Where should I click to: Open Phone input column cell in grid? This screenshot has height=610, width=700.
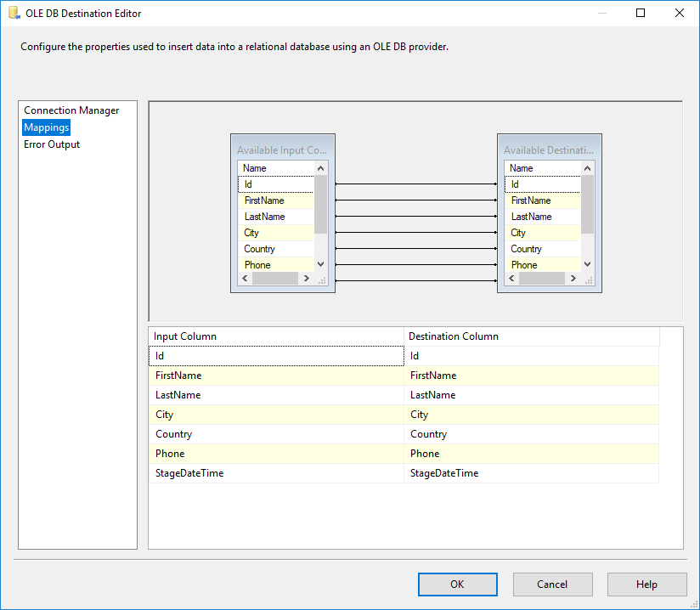tap(276, 454)
